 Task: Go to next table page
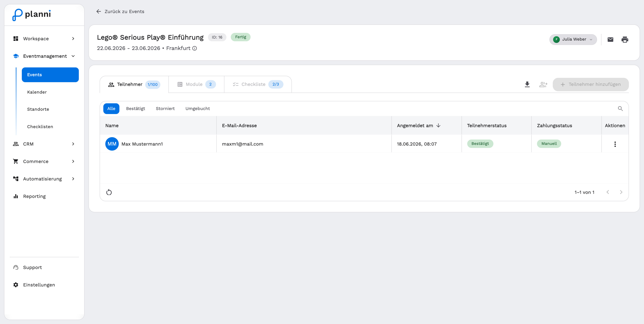click(x=621, y=192)
